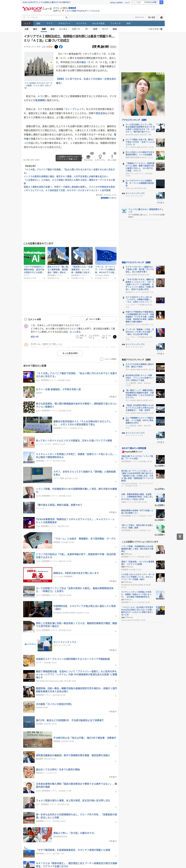Click the web search button at top right
The image size is (186, 868).
tap(161, 2)
